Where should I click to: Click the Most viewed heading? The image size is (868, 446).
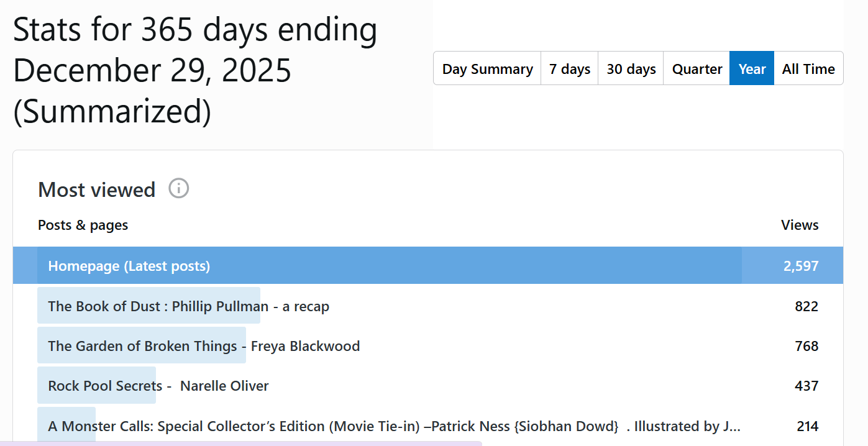[97, 189]
